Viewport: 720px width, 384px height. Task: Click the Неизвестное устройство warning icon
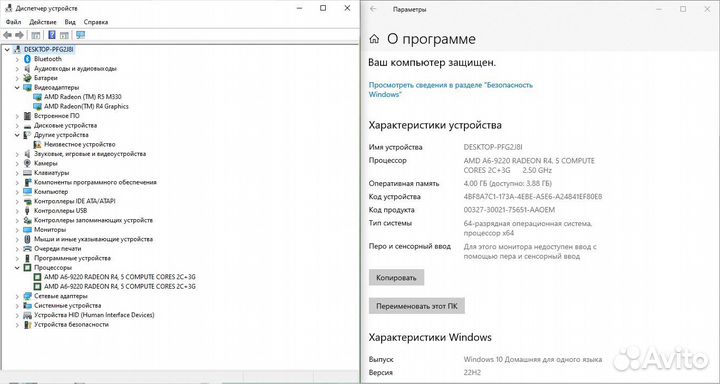click(37, 144)
